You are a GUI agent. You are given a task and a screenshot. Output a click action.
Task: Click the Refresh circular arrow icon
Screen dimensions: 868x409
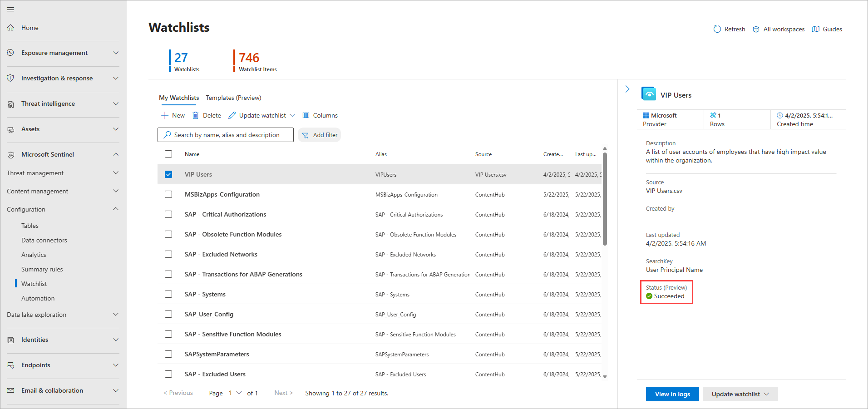click(717, 29)
